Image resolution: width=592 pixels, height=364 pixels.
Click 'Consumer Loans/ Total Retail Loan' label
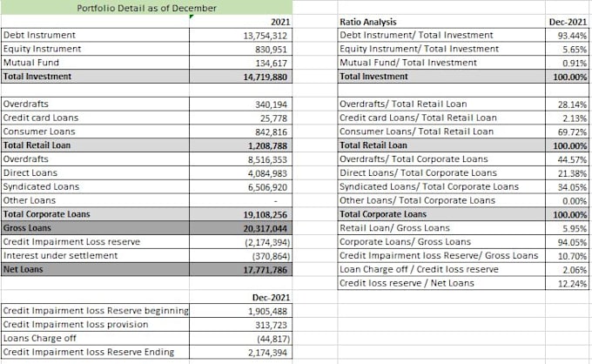click(441, 131)
